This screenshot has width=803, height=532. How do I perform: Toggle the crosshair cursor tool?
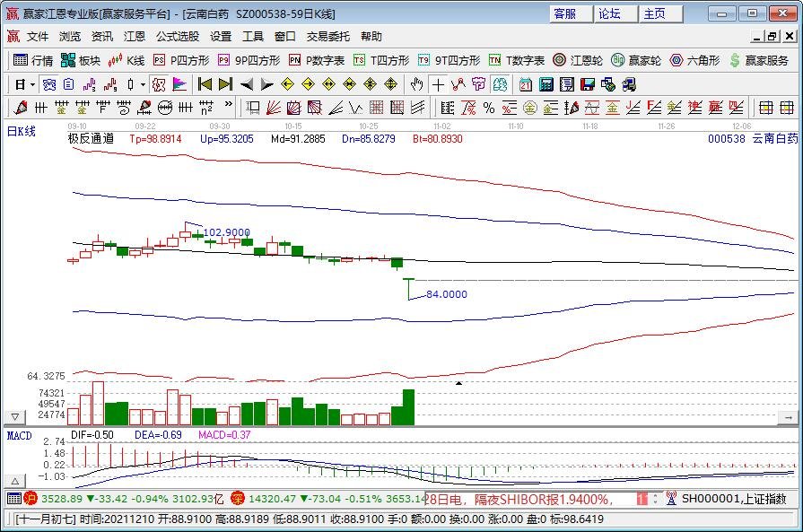(438, 84)
